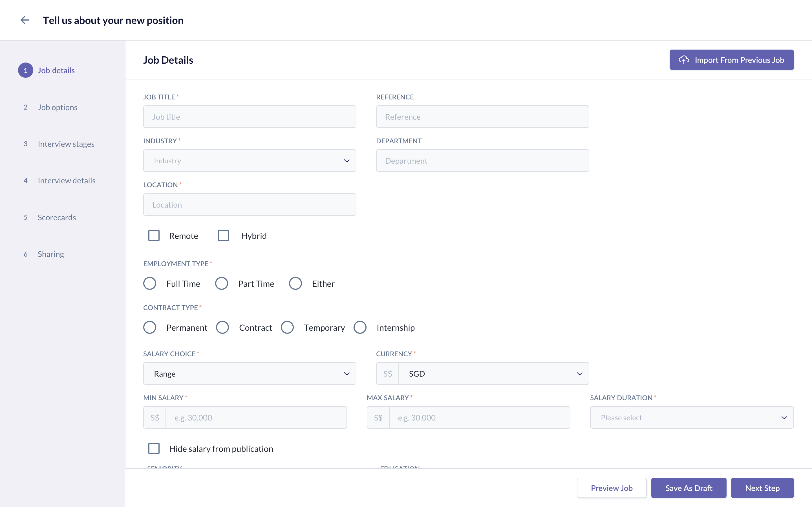Click the cloud upload import icon
The width and height of the screenshot is (812, 507).
tap(683, 60)
